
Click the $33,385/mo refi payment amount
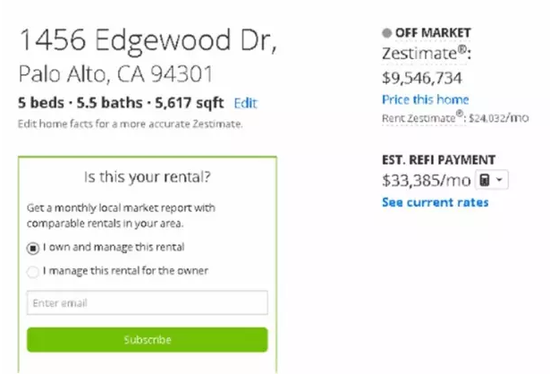[426, 181]
